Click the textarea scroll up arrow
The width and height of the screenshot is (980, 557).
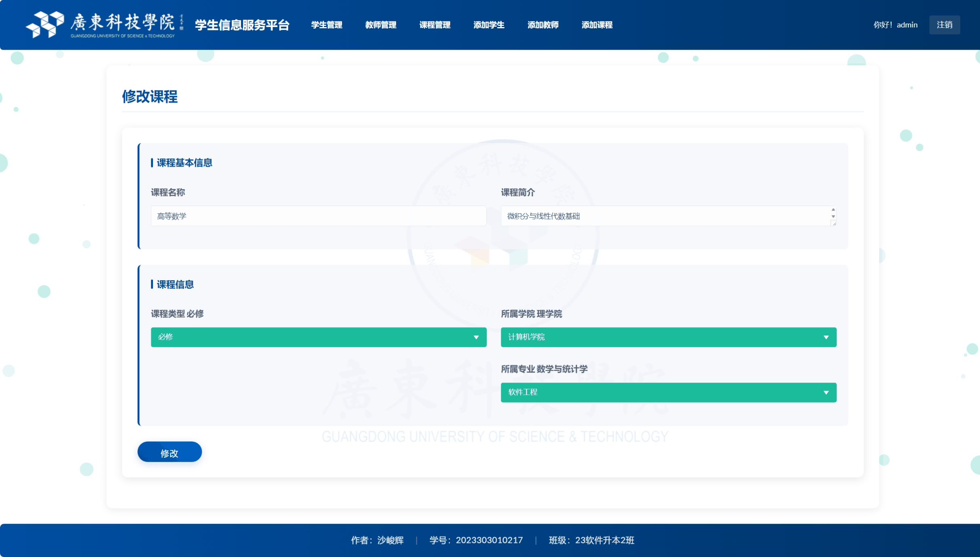(833, 210)
